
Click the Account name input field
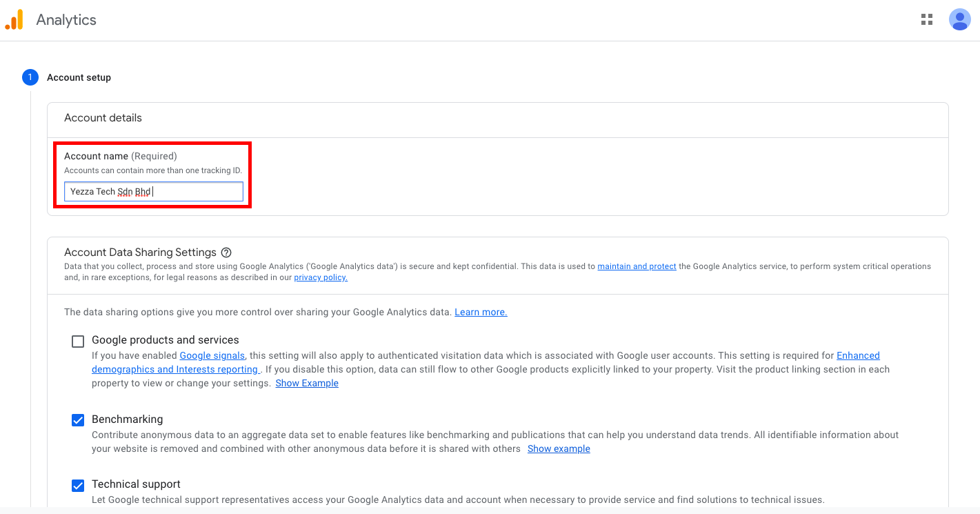point(154,191)
